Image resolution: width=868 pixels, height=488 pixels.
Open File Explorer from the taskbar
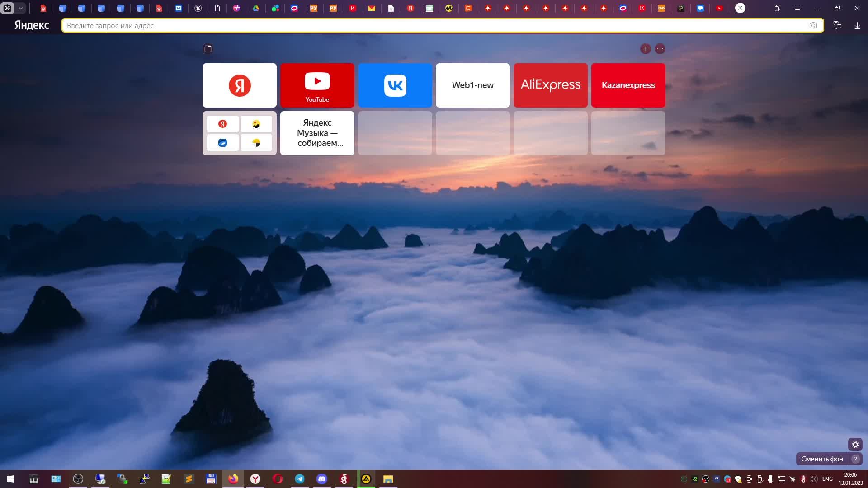(388, 479)
